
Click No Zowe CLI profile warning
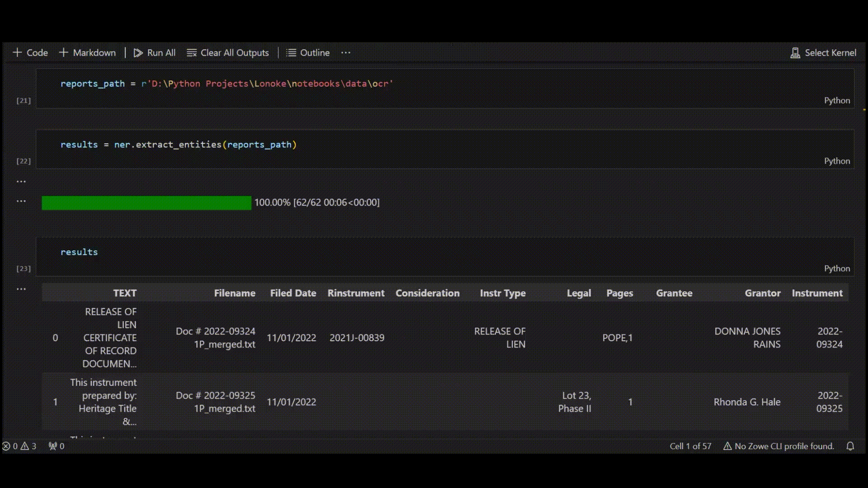[x=778, y=446]
